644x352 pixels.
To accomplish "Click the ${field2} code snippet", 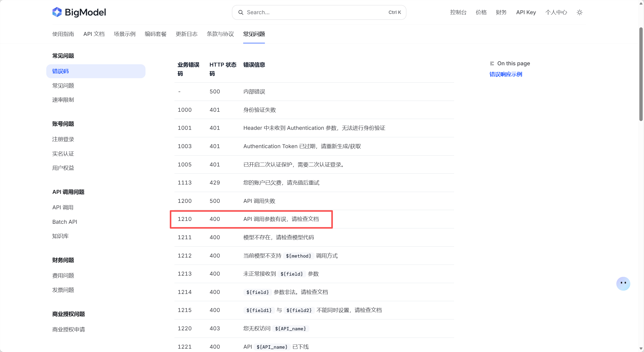I will [x=299, y=310].
